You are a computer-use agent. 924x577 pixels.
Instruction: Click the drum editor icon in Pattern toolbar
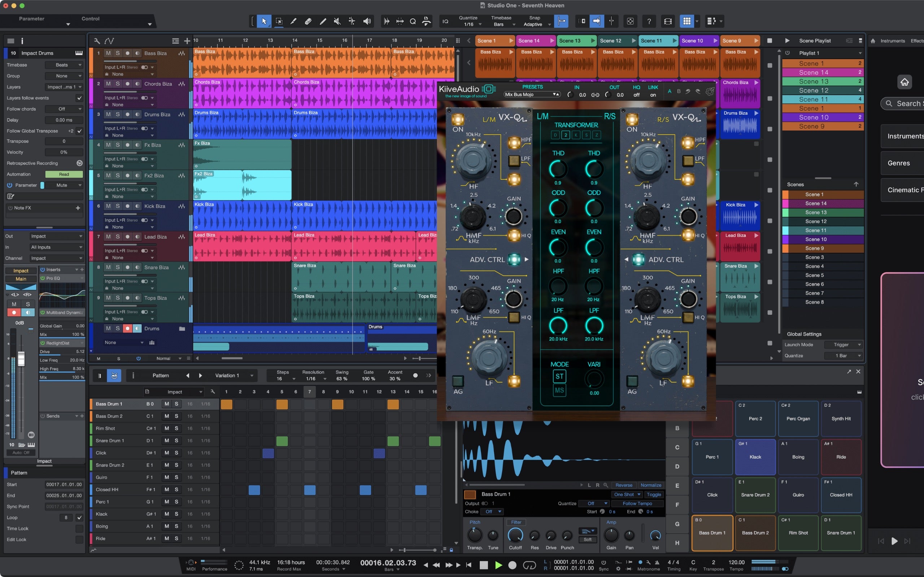114,375
